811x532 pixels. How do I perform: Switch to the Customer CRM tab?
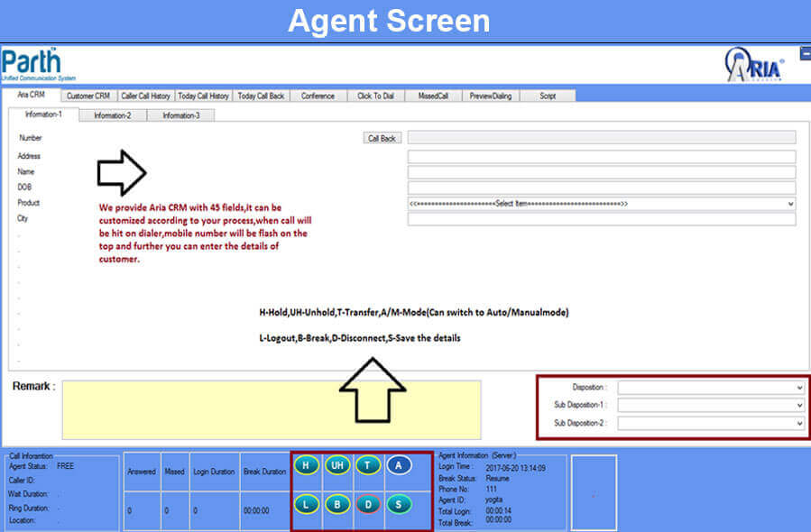(88, 96)
